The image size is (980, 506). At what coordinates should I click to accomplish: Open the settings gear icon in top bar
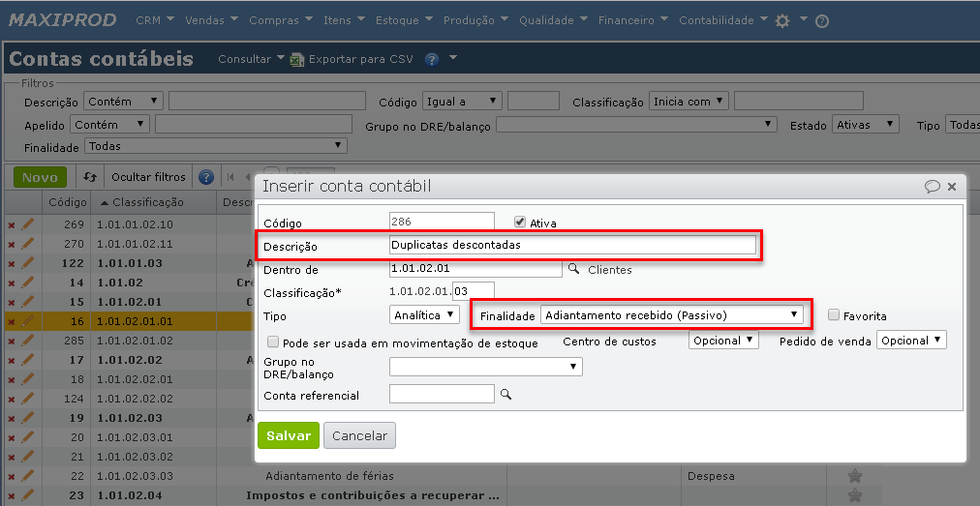(x=781, y=20)
